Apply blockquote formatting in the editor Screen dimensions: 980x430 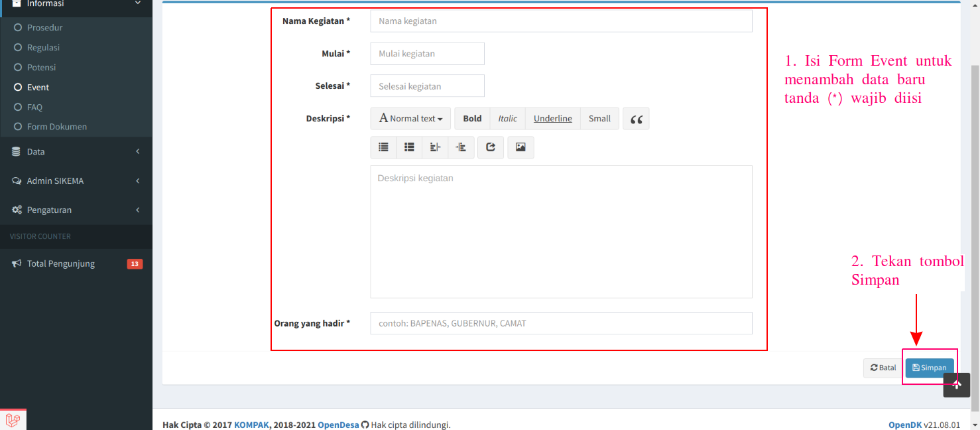pos(636,118)
